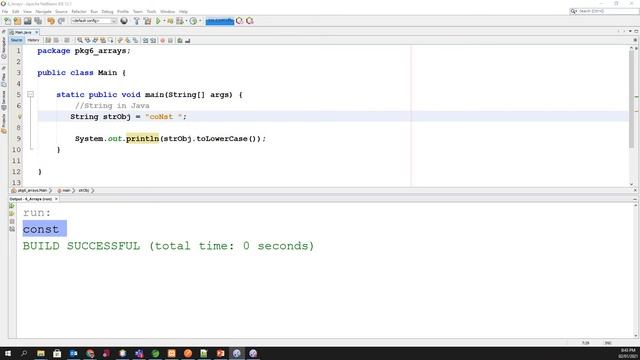Click the Open Project toolbar icon
Image resolution: width=640 pixels, height=360 pixels.
click(x=27, y=21)
